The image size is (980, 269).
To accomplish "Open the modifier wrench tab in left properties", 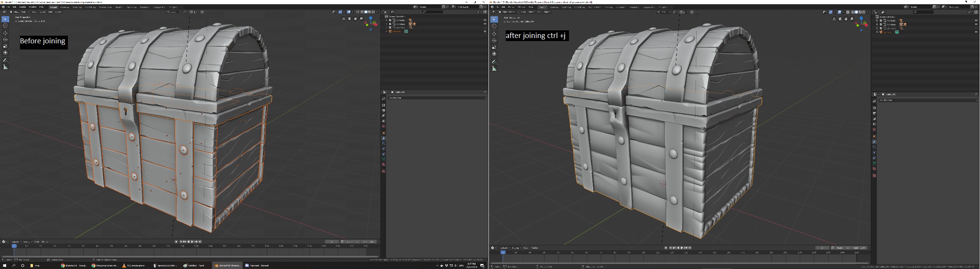I will click(x=383, y=138).
